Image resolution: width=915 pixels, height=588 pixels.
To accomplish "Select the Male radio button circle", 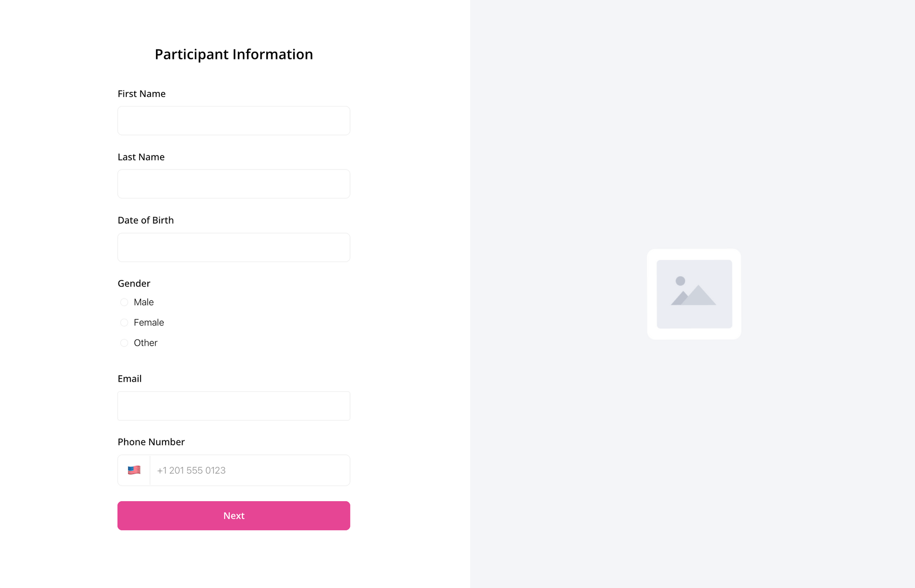I will pos(124,302).
